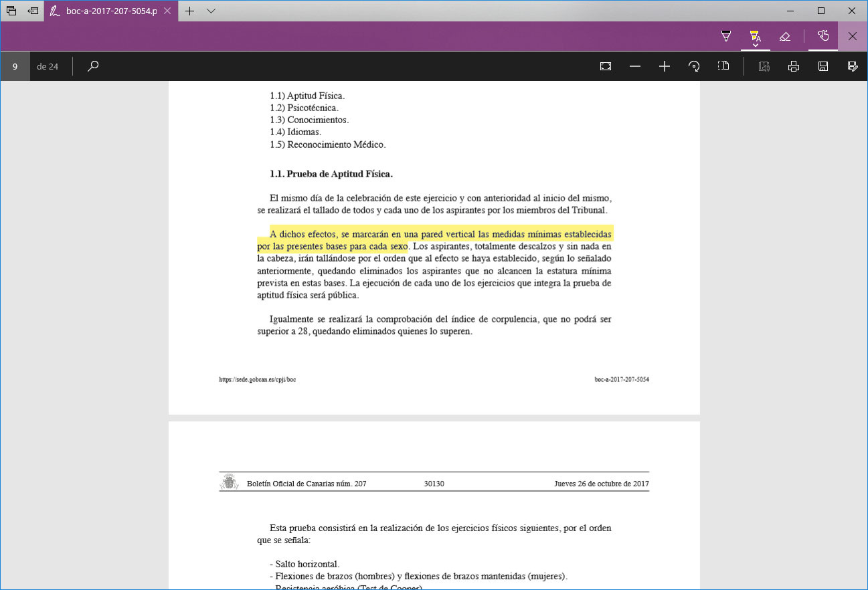This screenshot has width=868, height=590.
Task: Open the in-document search
Action: pyautogui.click(x=93, y=66)
